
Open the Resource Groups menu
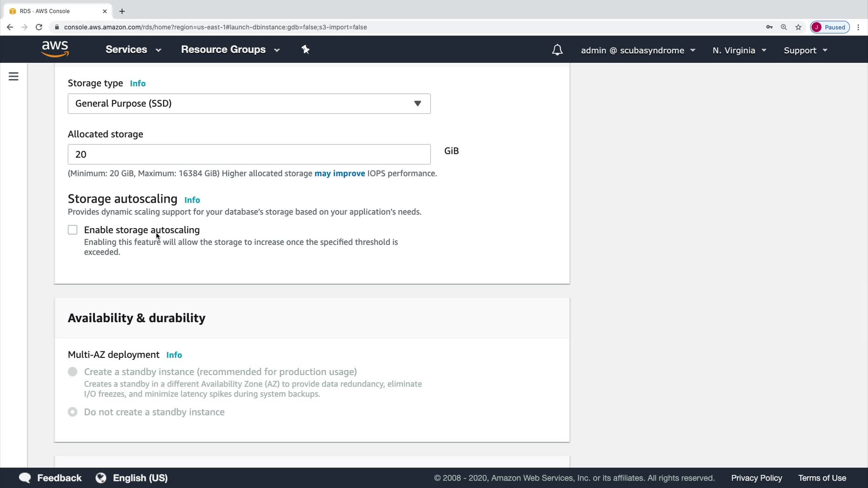tap(230, 50)
